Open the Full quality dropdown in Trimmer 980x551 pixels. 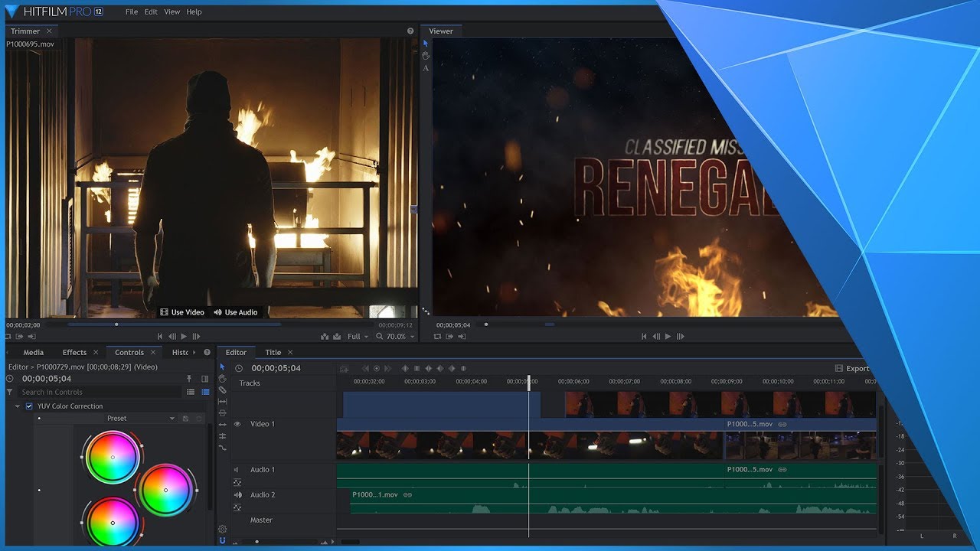click(358, 336)
